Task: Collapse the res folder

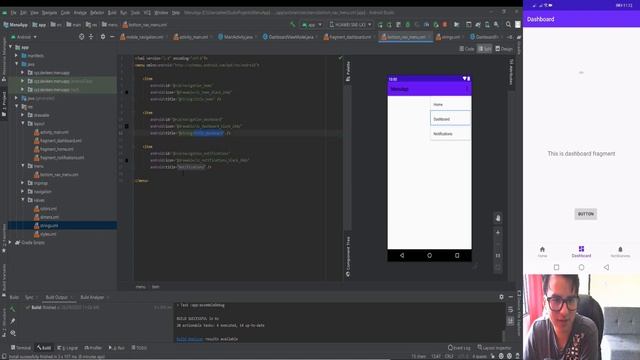Action: click(17, 107)
